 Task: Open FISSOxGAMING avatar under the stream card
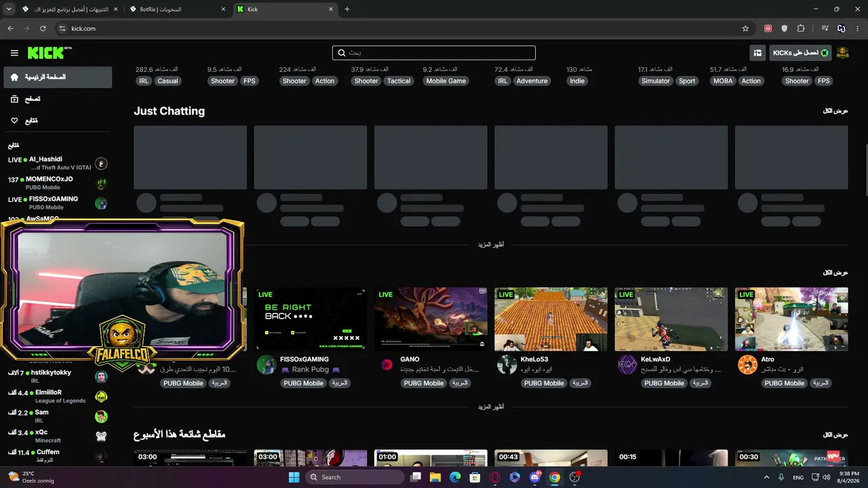267,365
